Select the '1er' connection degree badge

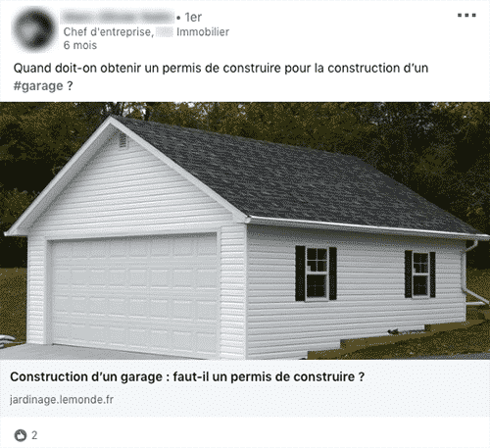point(193,17)
